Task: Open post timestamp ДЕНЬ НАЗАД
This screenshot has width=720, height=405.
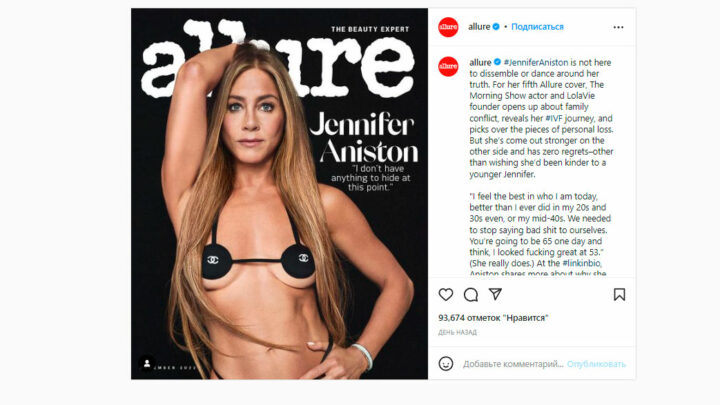Action: (457, 332)
